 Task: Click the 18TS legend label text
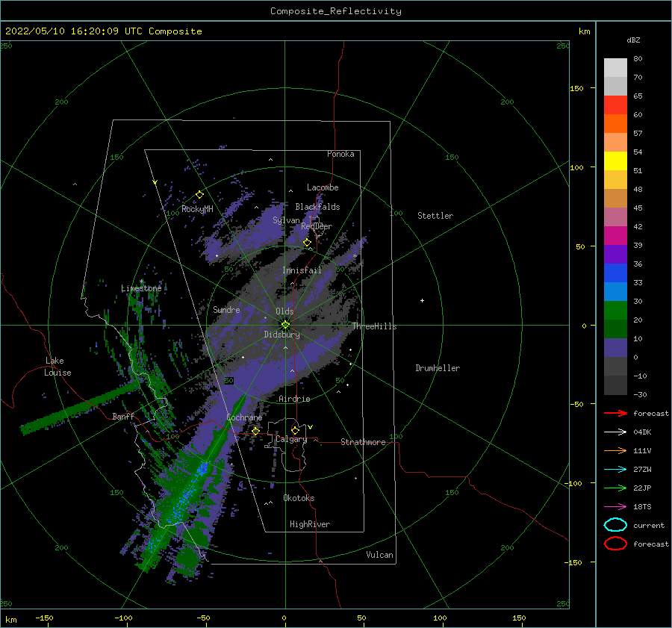[x=642, y=507]
